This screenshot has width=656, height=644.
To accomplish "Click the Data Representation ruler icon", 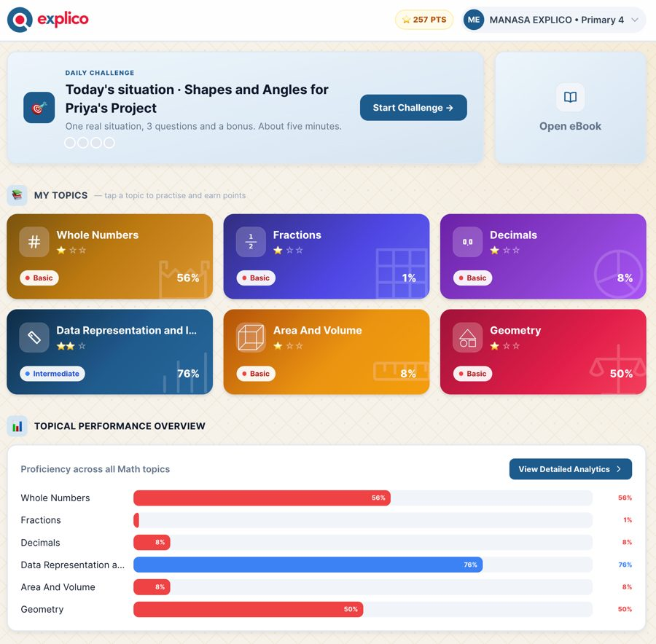I will click(34, 337).
